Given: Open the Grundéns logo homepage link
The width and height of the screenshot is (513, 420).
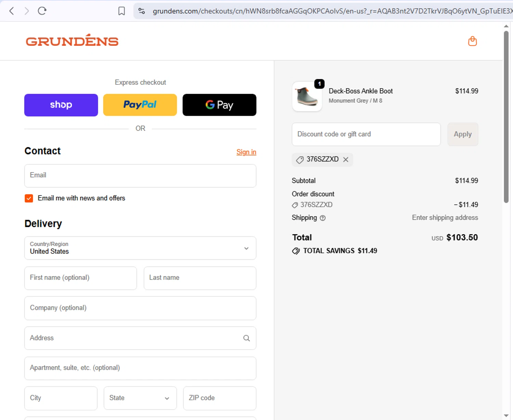Looking at the screenshot, I should pos(72,41).
